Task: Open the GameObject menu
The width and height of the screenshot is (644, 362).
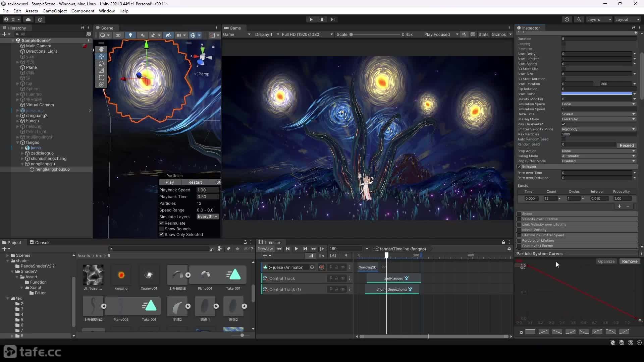Action: coord(55,11)
